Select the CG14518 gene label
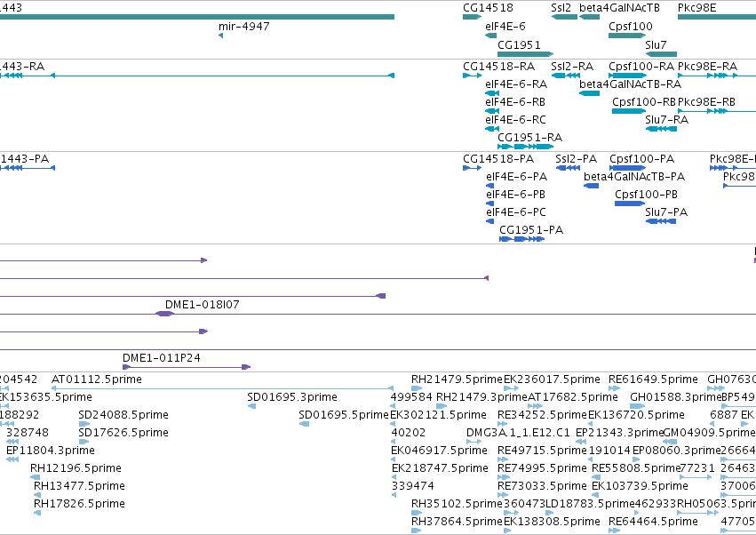The height and width of the screenshot is (535, 756). coord(488,8)
